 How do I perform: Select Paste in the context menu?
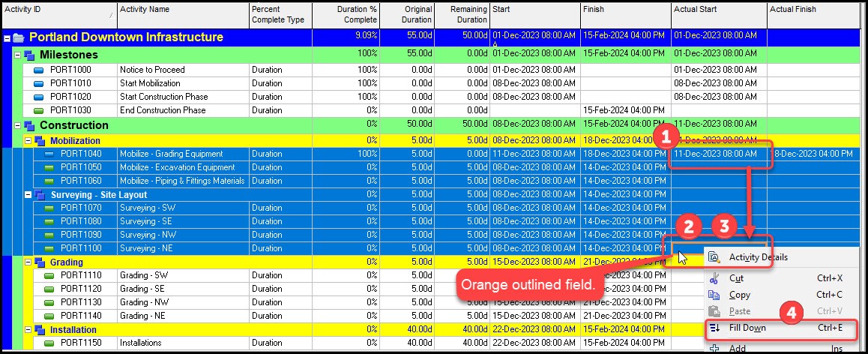pos(739,311)
